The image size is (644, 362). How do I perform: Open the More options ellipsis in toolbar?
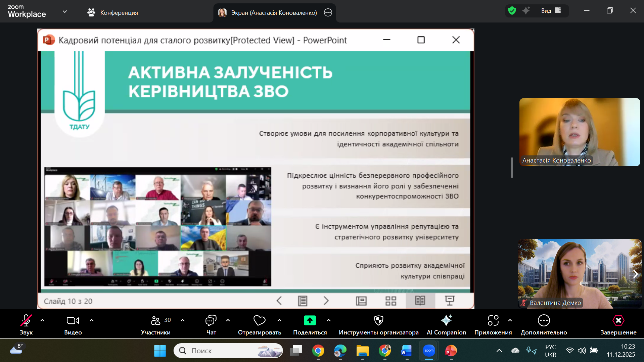[544, 321]
